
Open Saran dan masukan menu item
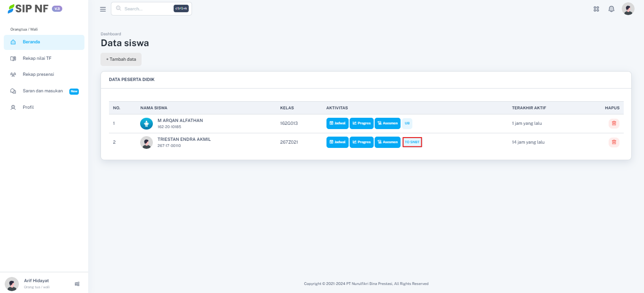44,91
